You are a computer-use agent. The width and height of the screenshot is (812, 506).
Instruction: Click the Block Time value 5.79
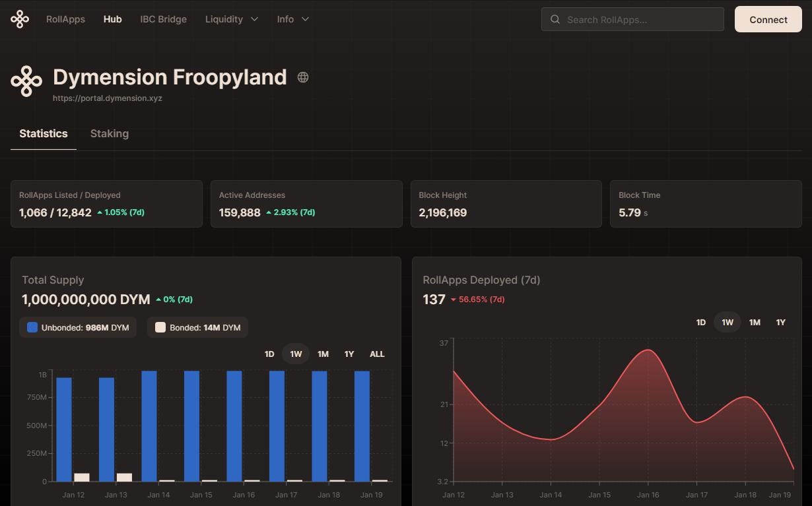[630, 212]
